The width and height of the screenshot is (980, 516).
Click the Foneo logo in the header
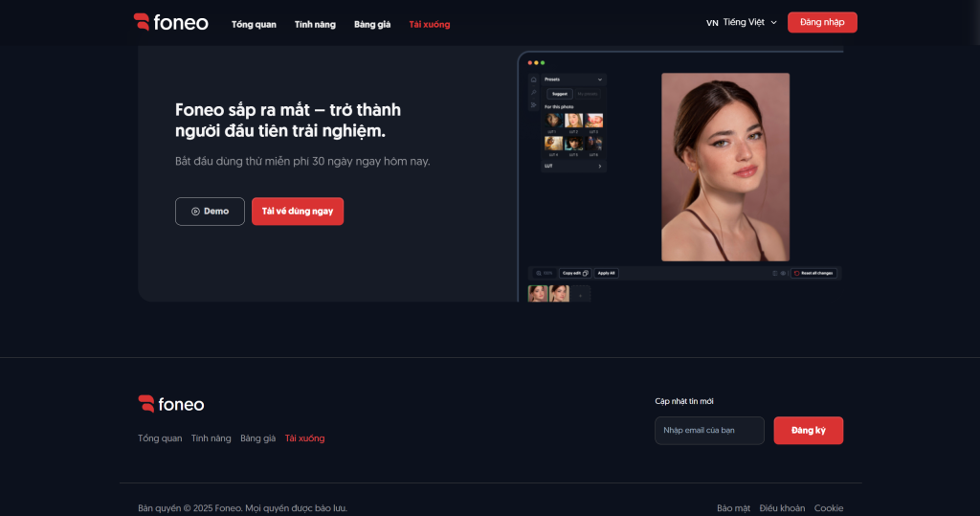pos(170,23)
